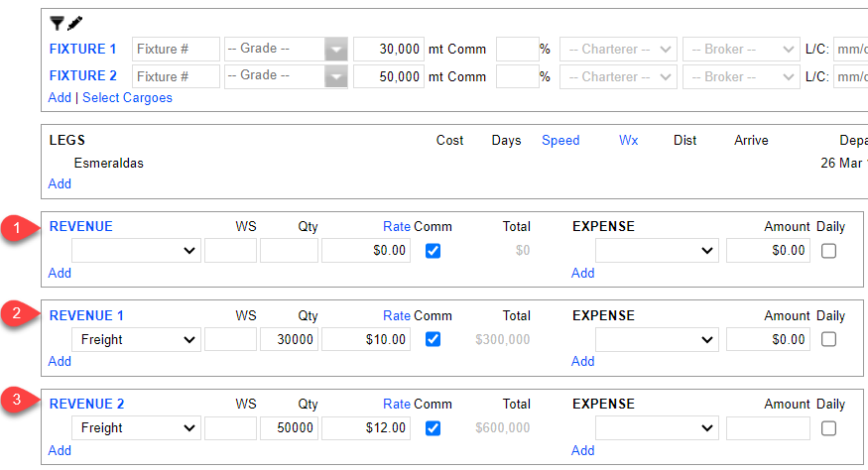Open Charterer dropdown for Fixture 1
This screenshot has height=470, width=868.
(618, 49)
